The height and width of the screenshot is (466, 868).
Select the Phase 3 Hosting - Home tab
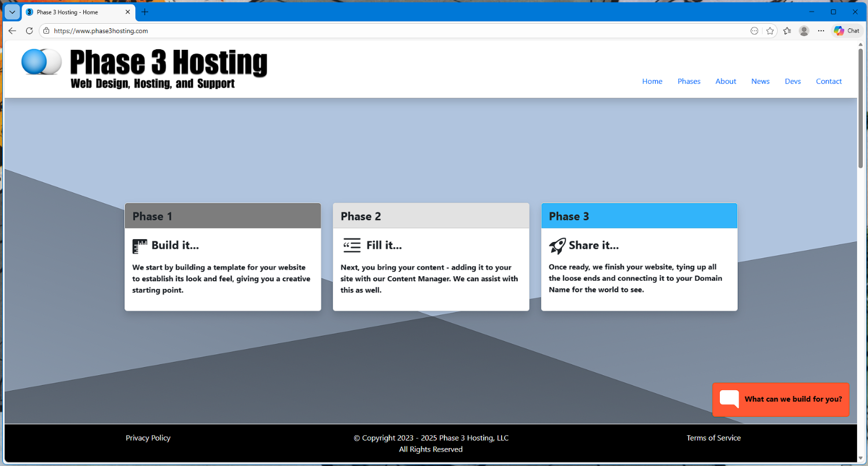(79, 12)
